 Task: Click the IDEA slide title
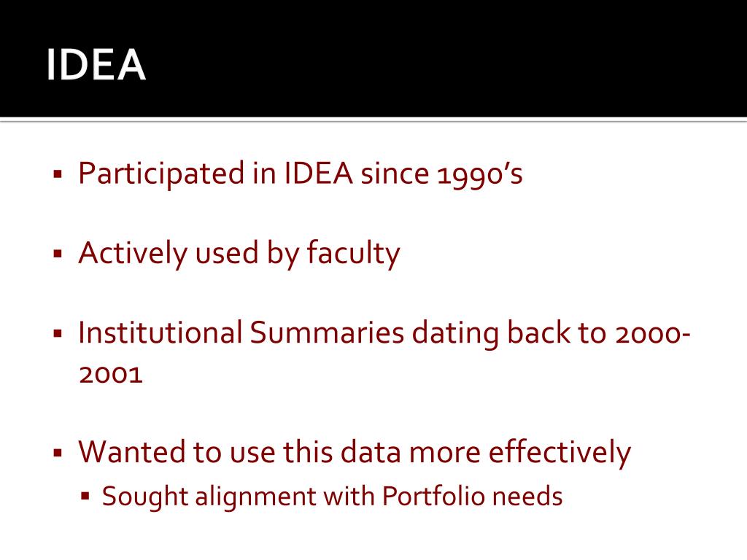click(x=96, y=65)
